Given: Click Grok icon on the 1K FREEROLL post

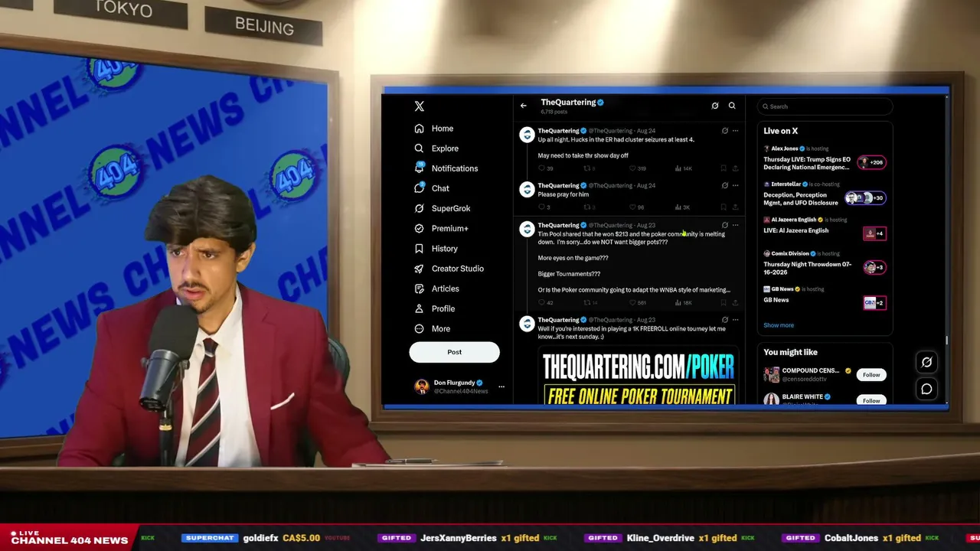Looking at the screenshot, I should tap(724, 320).
